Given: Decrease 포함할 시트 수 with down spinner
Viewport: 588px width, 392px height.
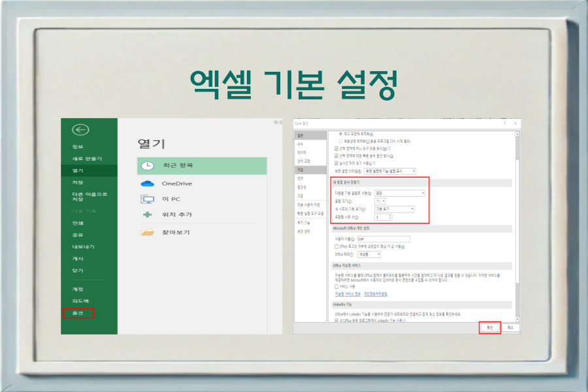Looking at the screenshot, I should coord(391,218).
